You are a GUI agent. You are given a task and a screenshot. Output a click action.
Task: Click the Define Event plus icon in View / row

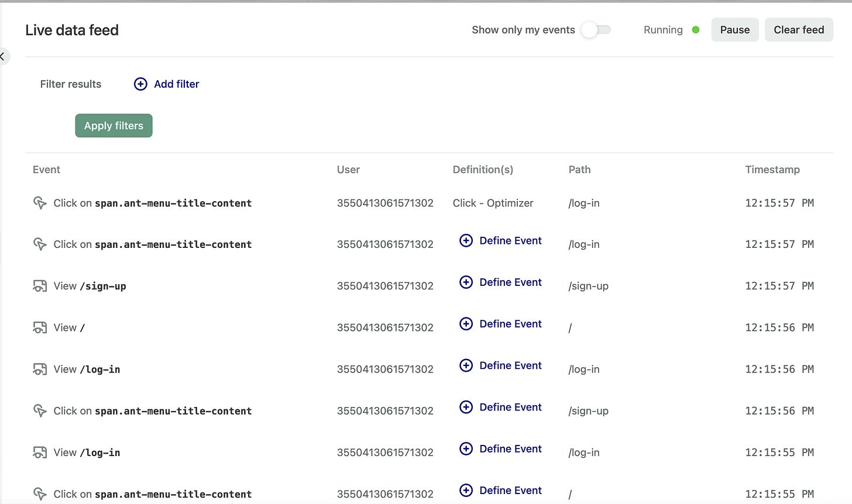[x=466, y=324]
